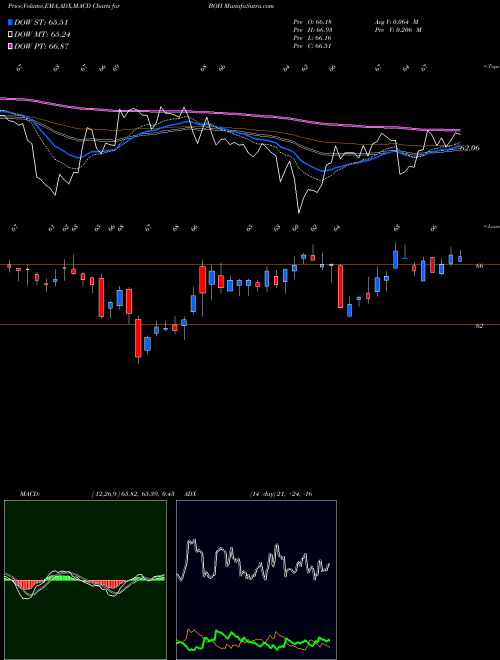This screenshot has width=500, height=660.
Task: Click the 'Avg V: 0.064 M' volume text
Action: tap(396, 22)
